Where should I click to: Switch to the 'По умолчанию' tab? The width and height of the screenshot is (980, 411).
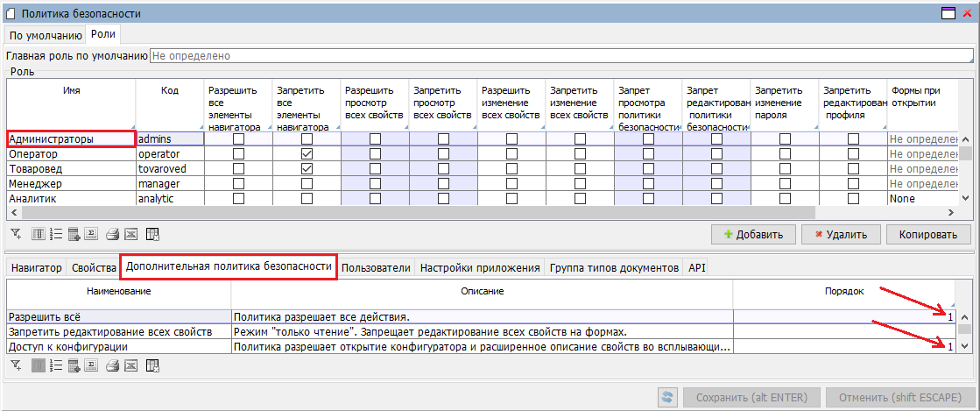tap(46, 35)
